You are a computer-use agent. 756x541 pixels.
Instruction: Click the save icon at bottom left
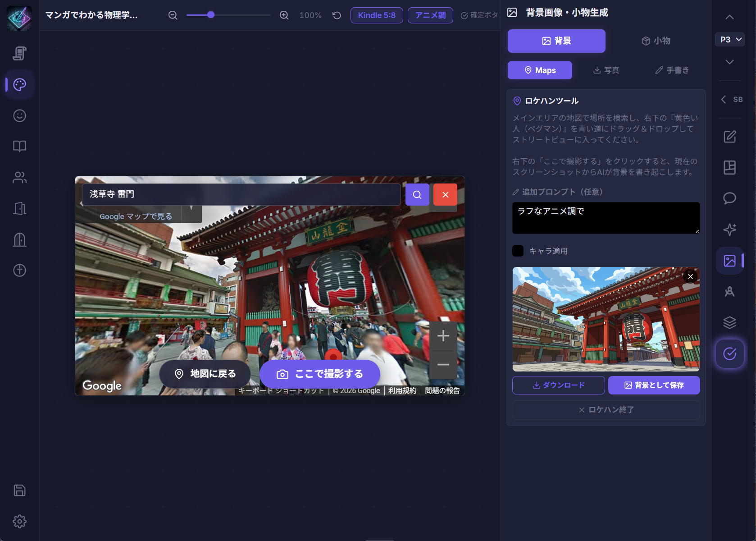[x=19, y=491]
